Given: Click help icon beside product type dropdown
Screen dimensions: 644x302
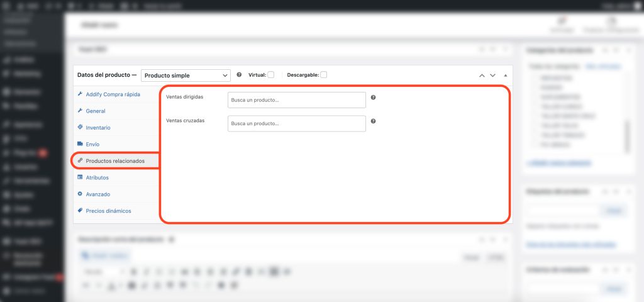Looking at the screenshot, I should click(x=239, y=75).
